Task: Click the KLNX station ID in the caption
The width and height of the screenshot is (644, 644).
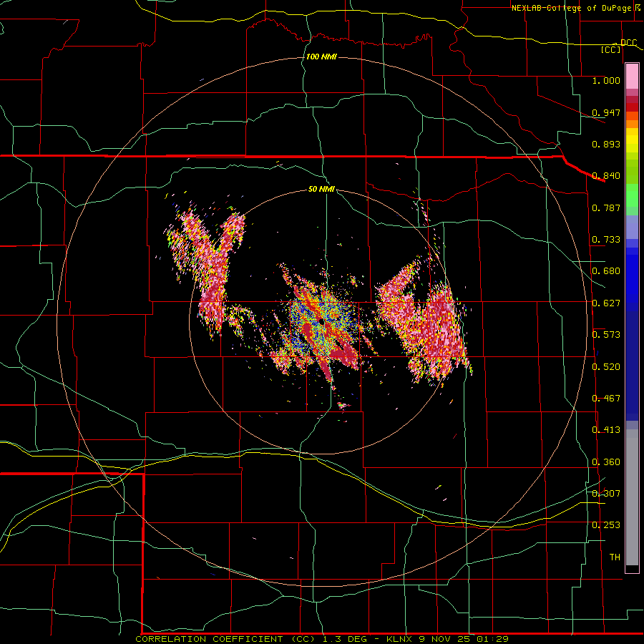Action: tap(399, 639)
